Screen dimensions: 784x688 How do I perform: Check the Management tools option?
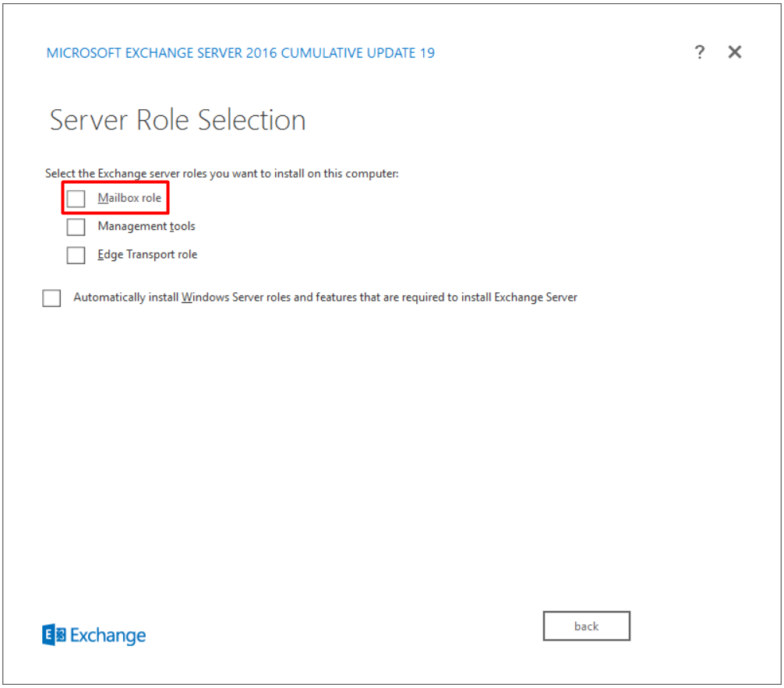tap(76, 227)
